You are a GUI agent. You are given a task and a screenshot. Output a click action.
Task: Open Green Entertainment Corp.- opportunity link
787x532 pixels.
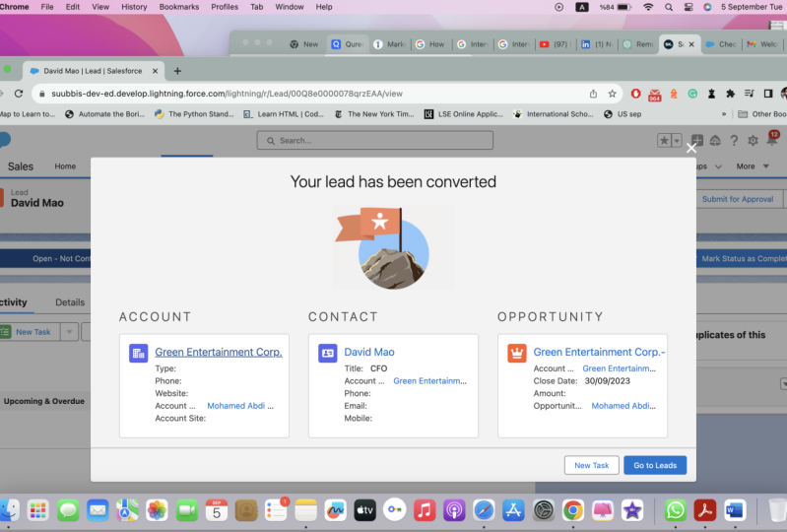click(x=599, y=352)
